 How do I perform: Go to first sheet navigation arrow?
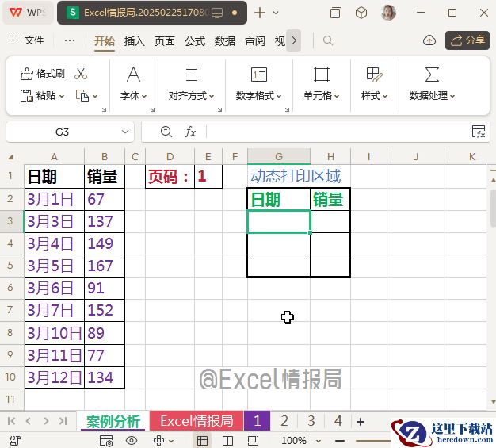point(11,421)
